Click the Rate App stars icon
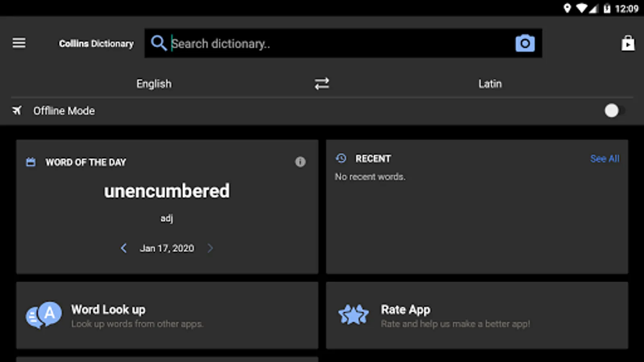This screenshot has height=362, width=644. click(x=353, y=315)
